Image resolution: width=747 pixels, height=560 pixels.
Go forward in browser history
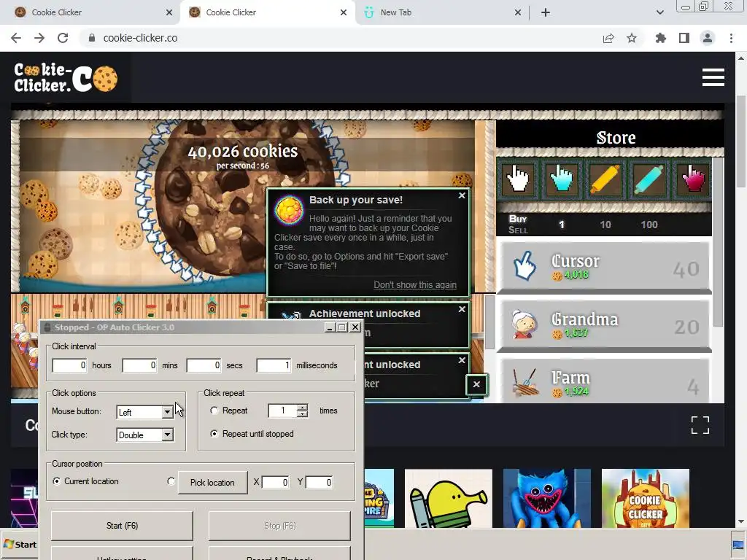tap(39, 38)
